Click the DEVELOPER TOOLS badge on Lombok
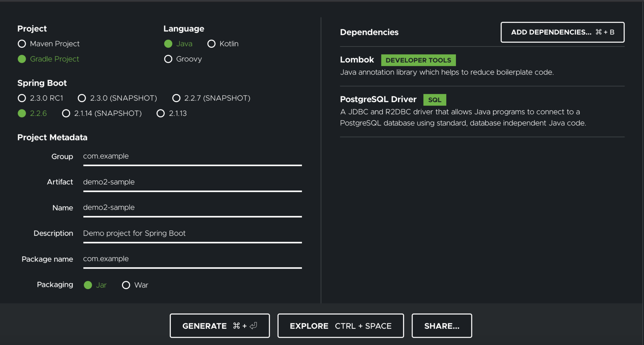The image size is (644, 345). click(418, 60)
